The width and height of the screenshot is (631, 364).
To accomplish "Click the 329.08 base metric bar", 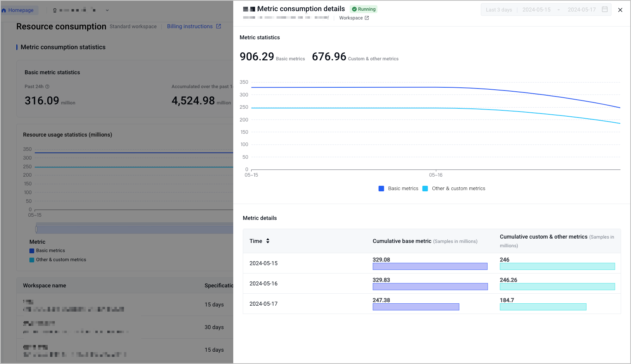I will (x=430, y=266).
